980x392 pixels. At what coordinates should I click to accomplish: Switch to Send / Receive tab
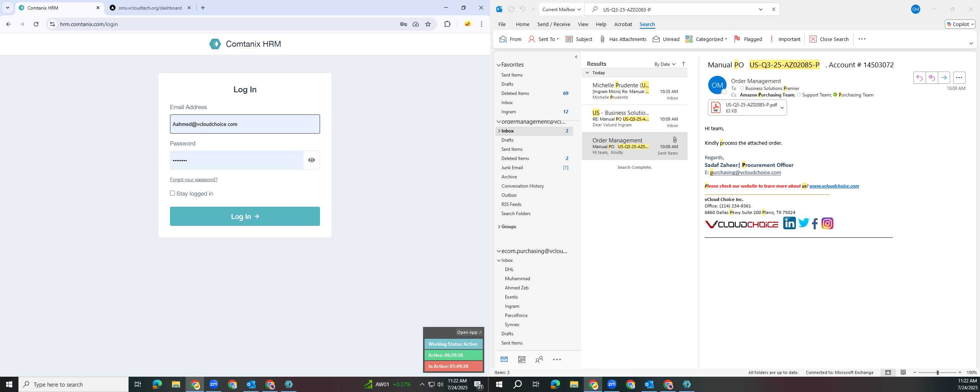coord(554,24)
